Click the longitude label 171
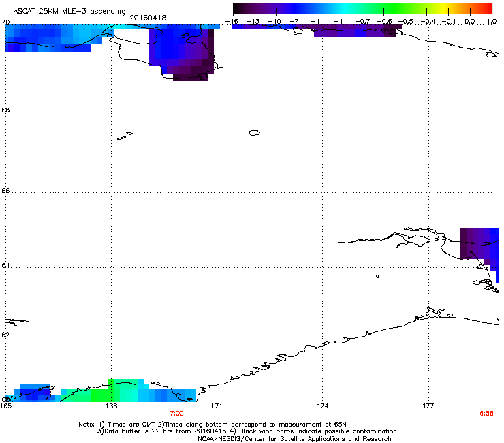The width and height of the screenshot is (504, 443). (x=217, y=406)
